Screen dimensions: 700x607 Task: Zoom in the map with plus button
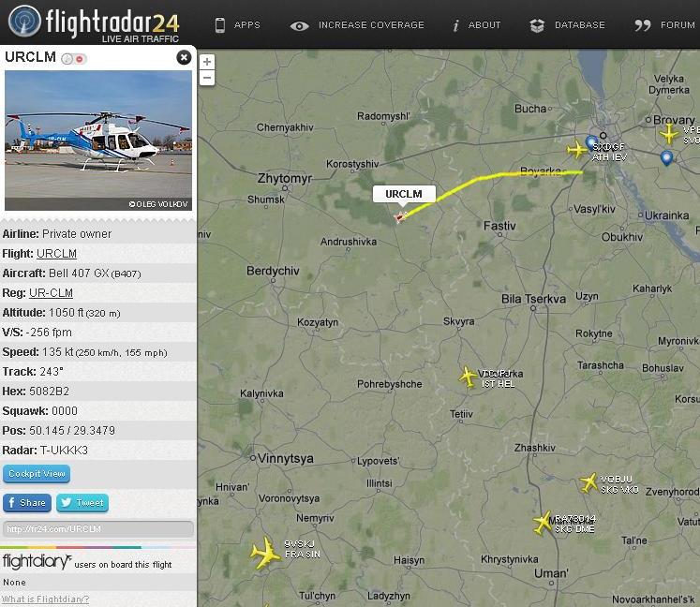pyautogui.click(x=207, y=62)
